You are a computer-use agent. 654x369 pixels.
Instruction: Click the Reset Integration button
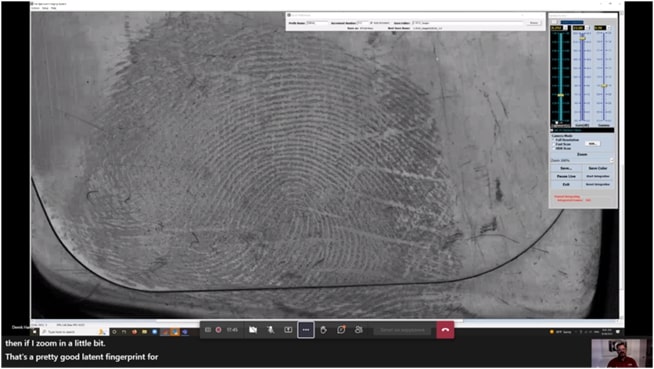point(598,184)
